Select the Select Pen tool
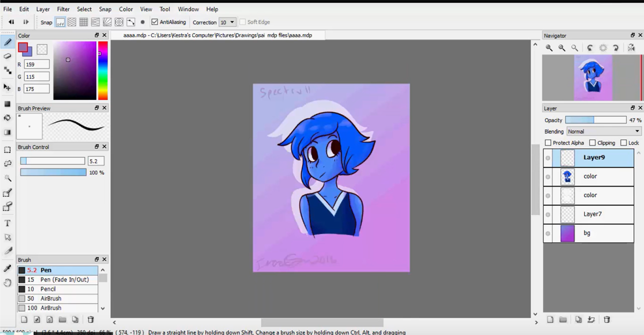Image resolution: width=644 pixels, height=335 pixels. point(8,193)
